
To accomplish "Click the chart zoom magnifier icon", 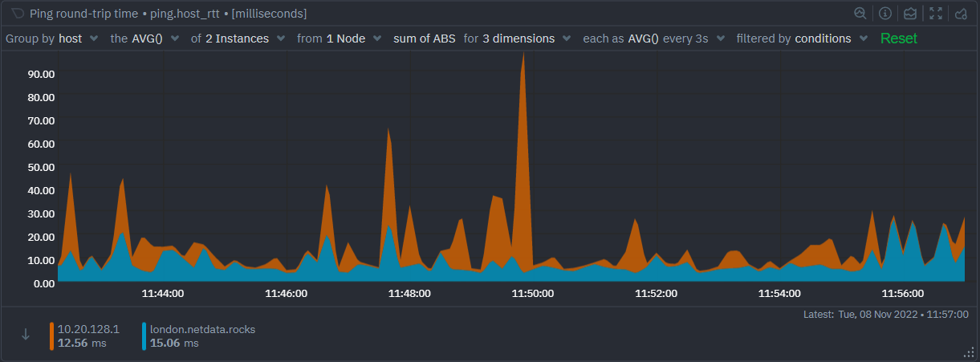I will click(x=860, y=14).
